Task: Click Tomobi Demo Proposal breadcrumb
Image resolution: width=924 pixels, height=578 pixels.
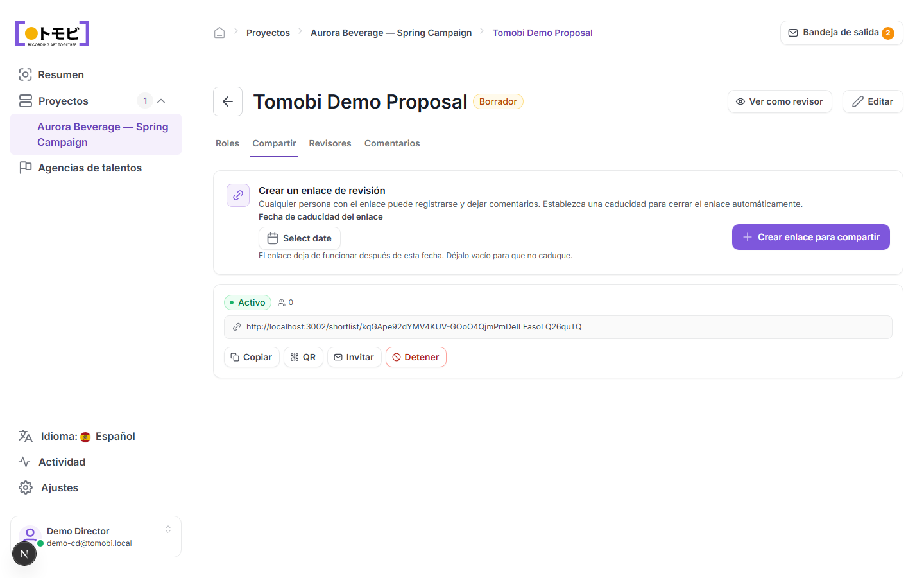Action: point(543,33)
